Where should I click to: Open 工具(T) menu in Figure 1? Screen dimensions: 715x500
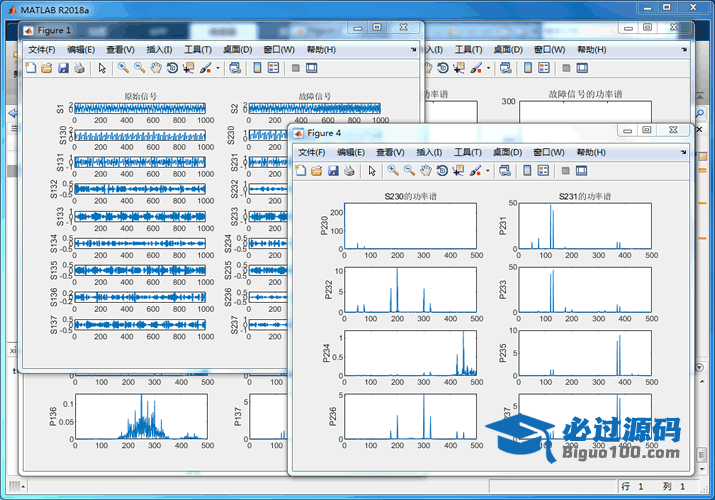coord(200,49)
